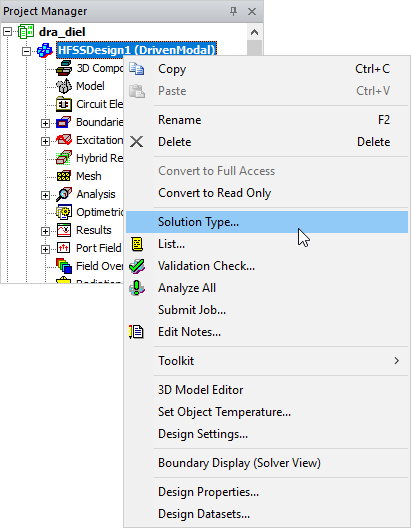Toggle Boundary Display (Solver View)

click(x=267, y=463)
